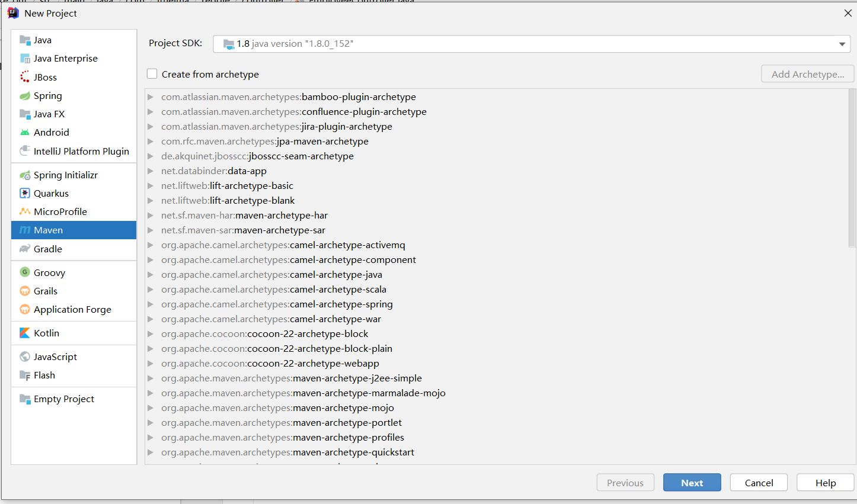This screenshot has height=504, width=857.
Task: Select the maven-archetype-sar row
Action: (497, 230)
